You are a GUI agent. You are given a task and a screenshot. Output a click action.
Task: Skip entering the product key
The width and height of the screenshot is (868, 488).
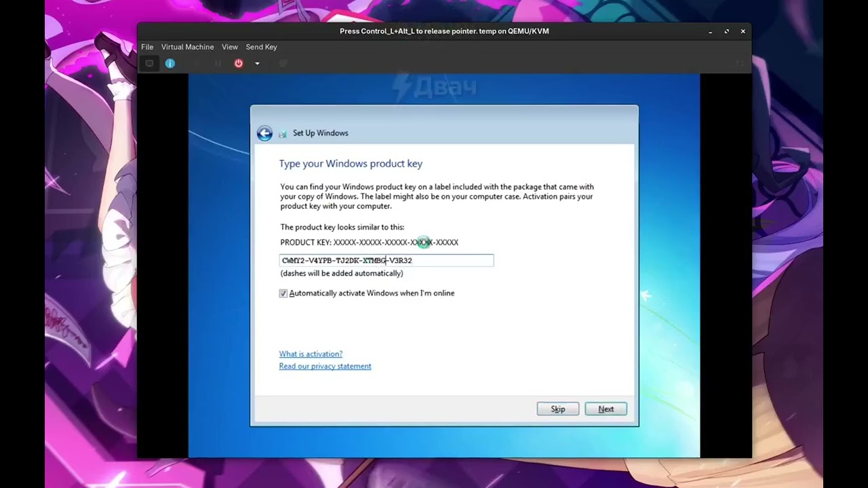(x=558, y=409)
